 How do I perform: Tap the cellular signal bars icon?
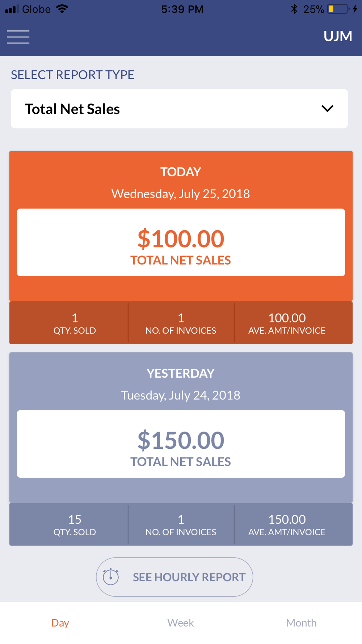12,9
